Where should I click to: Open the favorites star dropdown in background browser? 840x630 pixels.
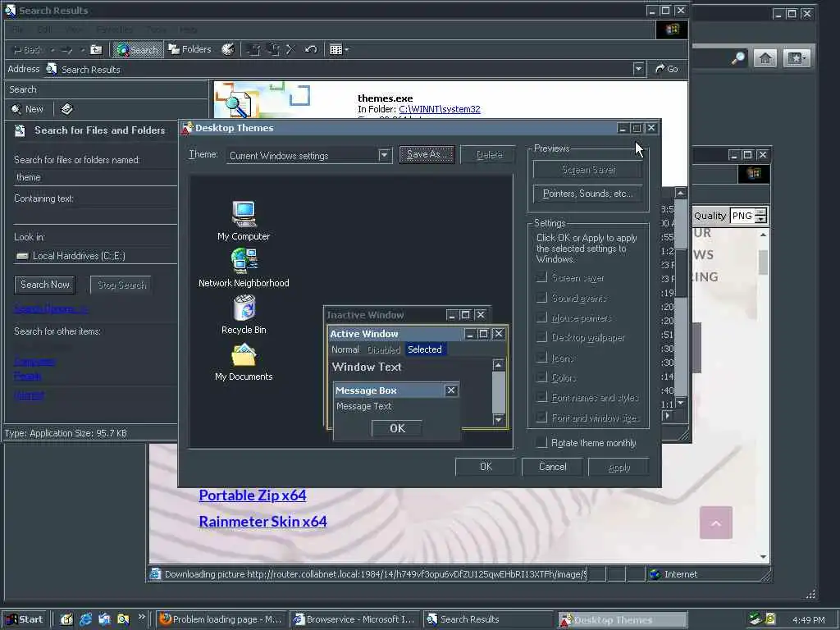796,58
